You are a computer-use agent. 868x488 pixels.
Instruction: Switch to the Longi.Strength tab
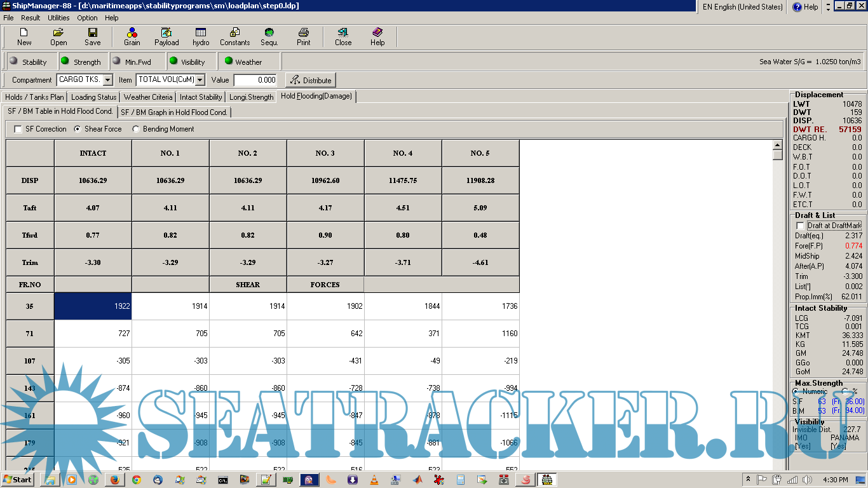pos(252,97)
